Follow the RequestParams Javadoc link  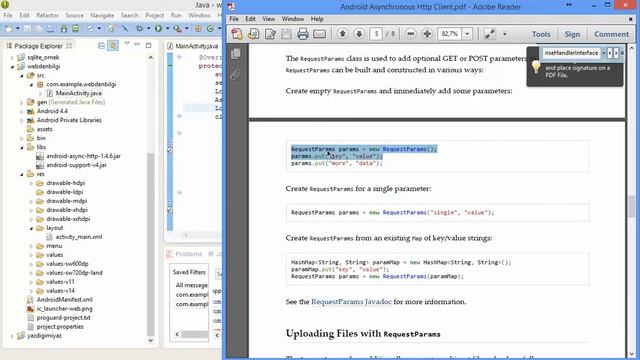(x=351, y=302)
